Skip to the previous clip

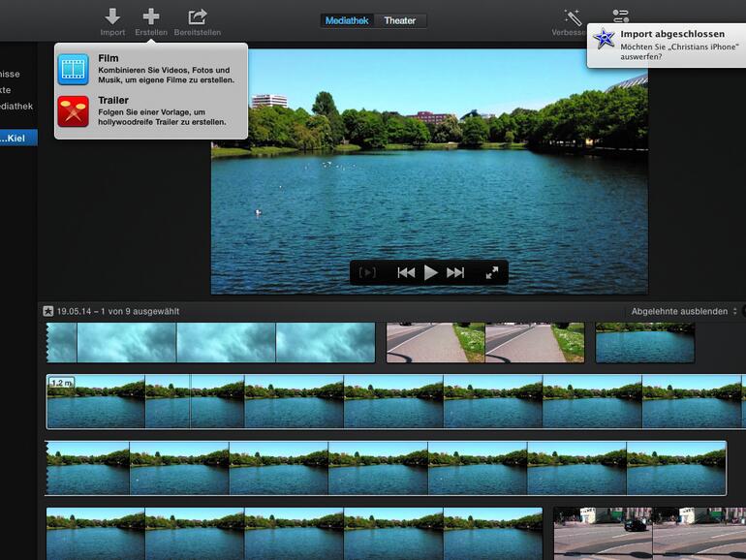point(406,273)
